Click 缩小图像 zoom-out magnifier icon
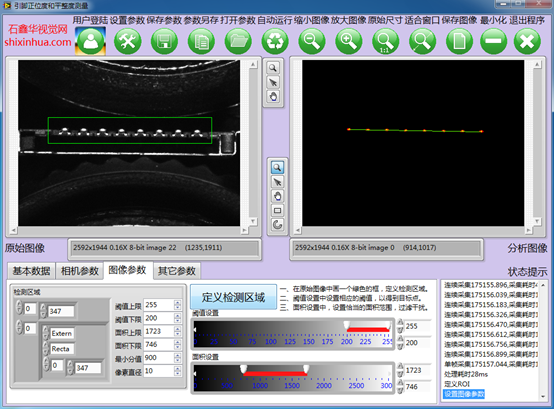Screen dimensions: 554x409 pos(312,41)
